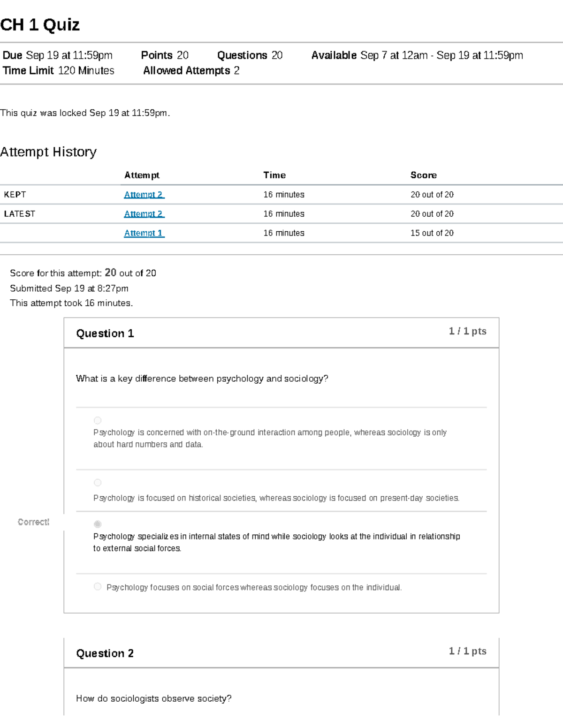Click the 'Question 2' header title
Image resolution: width=563 pixels, height=728 pixels.
pos(105,653)
